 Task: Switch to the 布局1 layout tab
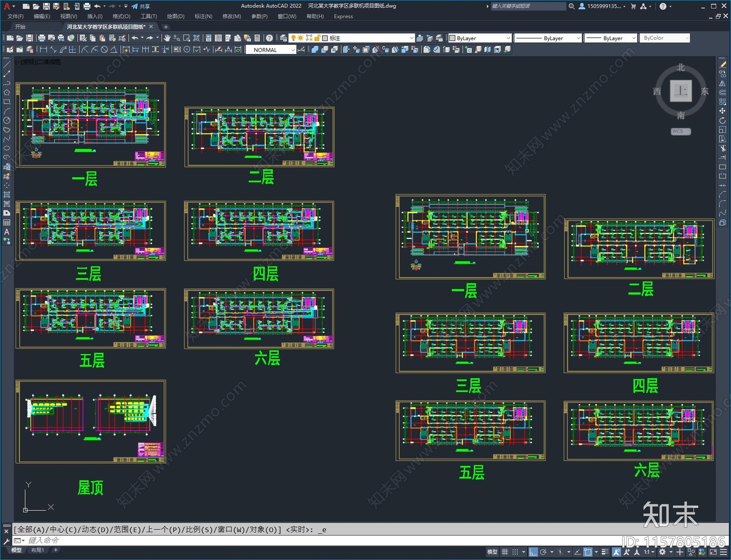pyautogui.click(x=37, y=550)
